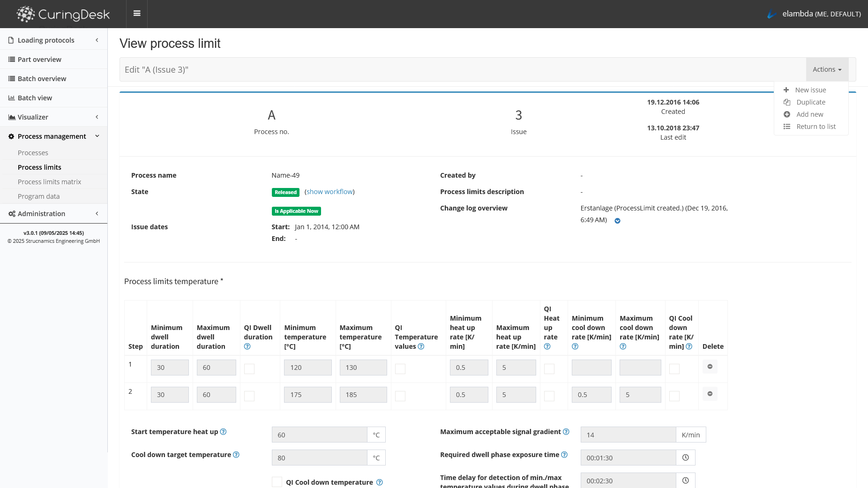
Task: Expand the change log overview chevron
Action: pos(617,221)
